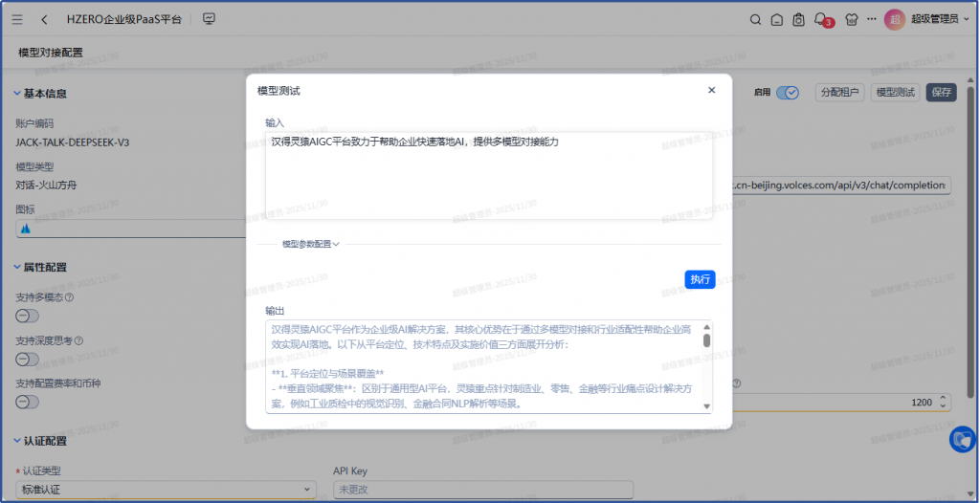Open the floating assistant chat icon
The width and height of the screenshot is (980, 503).
point(961,439)
